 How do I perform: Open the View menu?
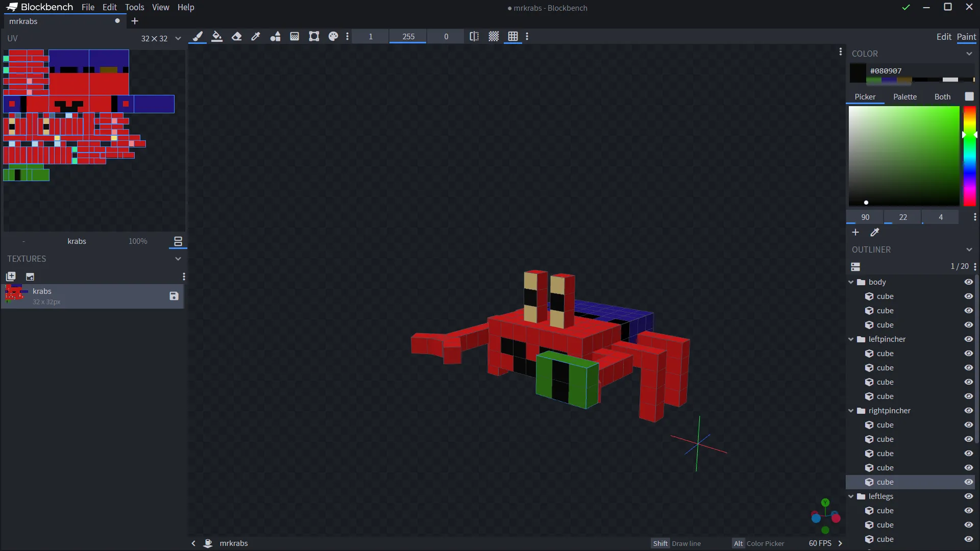(x=160, y=7)
